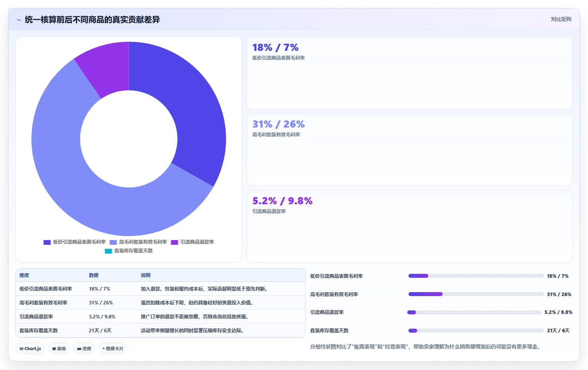The height and width of the screenshot is (370, 588).
Task: Click the title 统一核算前后不同商品的真实贡献差异
Action: point(92,20)
